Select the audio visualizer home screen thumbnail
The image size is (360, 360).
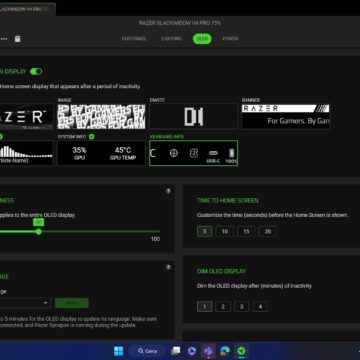coord(27,153)
